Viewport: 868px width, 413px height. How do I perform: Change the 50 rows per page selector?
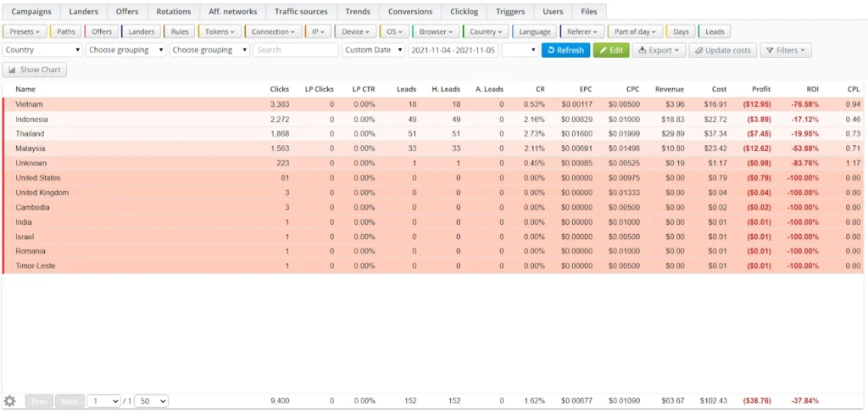click(152, 401)
